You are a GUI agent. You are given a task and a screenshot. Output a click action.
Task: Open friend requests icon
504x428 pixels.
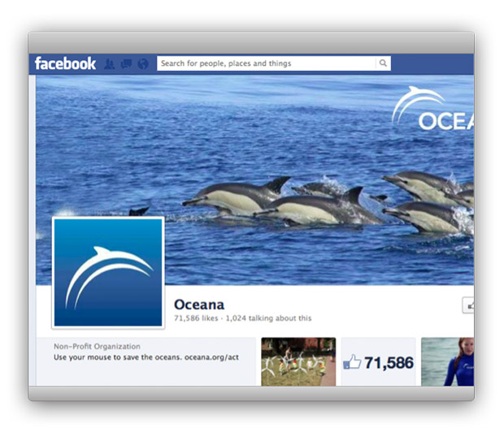(x=109, y=64)
